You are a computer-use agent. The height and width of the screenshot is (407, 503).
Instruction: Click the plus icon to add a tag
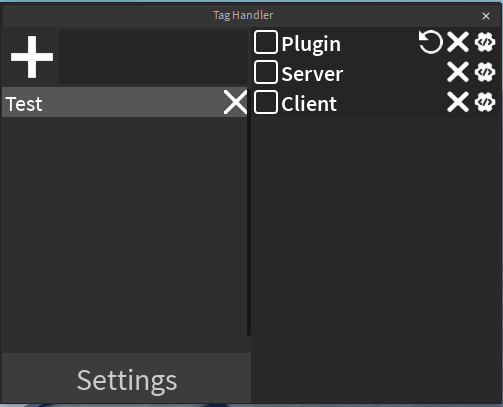[32, 57]
